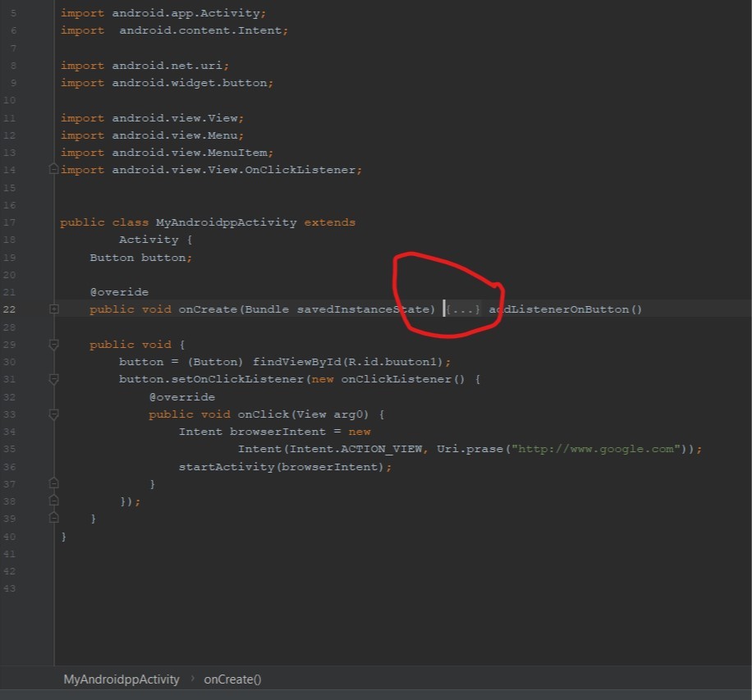This screenshot has height=700, width=752.
Task: Click the "http://www.google.com" string
Action: [x=596, y=449]
